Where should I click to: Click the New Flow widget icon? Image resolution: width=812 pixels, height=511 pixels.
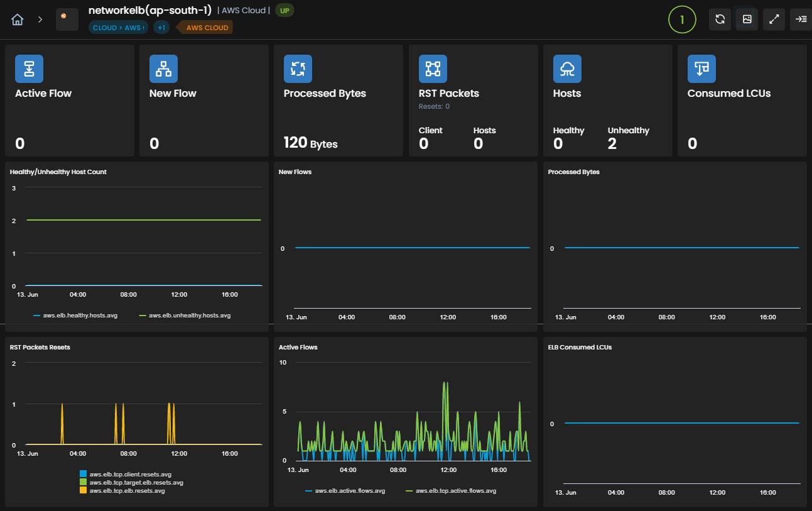(163, 69)
